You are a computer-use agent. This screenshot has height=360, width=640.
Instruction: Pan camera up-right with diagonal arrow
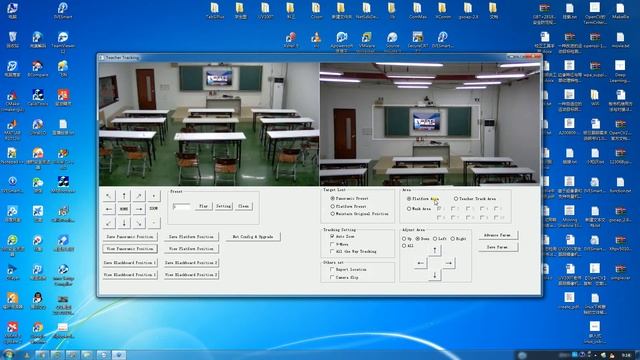139,196
